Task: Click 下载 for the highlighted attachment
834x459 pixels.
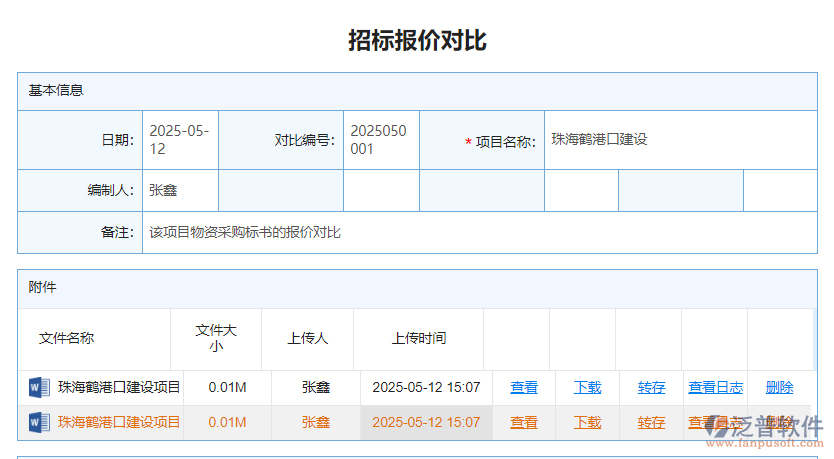Action: click(588, 422)
